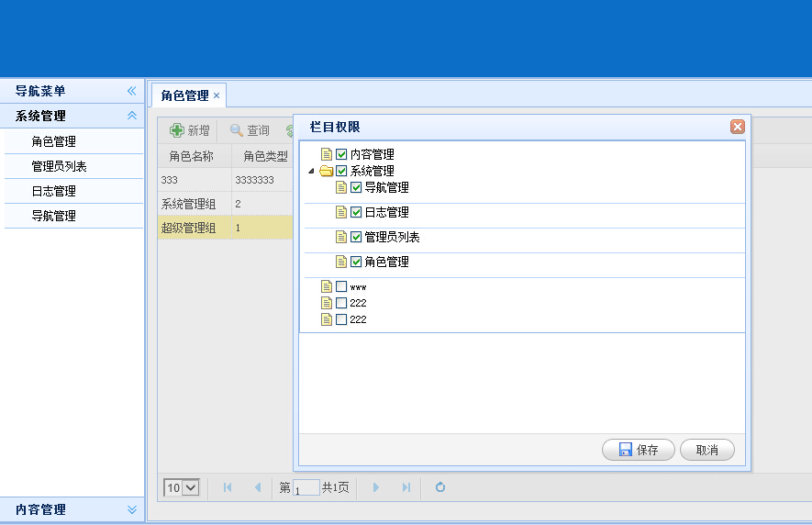Collapse the 系统管理 tree node triangle
Image resolution: width=812 pixels, height=525 pixels.
click(311, 171)
